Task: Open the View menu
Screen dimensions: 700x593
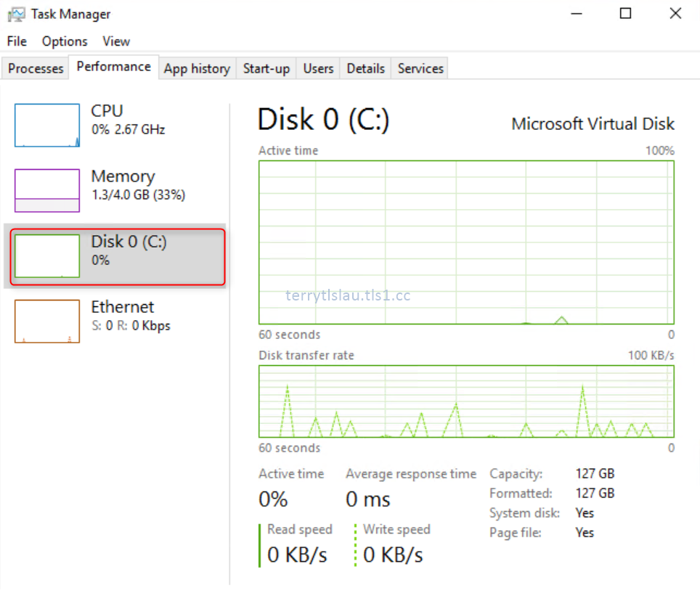Action: pos(115,41)
